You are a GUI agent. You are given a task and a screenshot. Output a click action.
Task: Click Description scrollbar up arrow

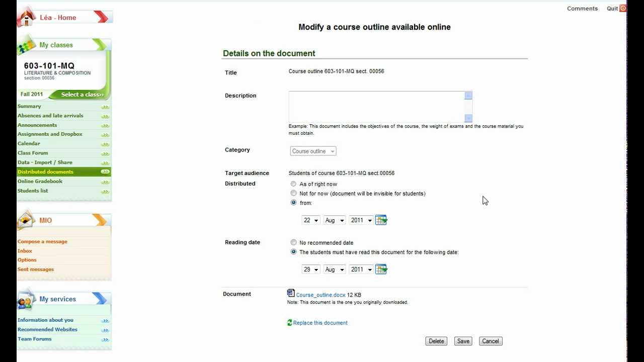468,96
